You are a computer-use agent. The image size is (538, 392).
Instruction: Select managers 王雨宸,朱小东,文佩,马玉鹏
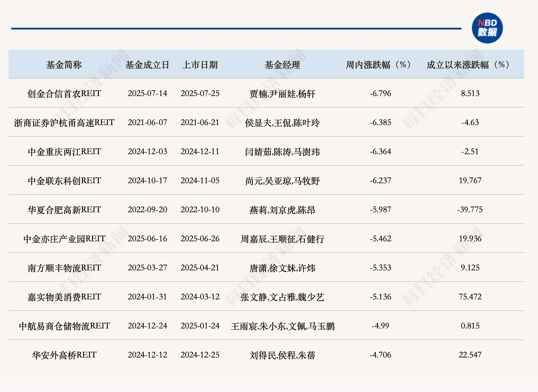point(283,327)
